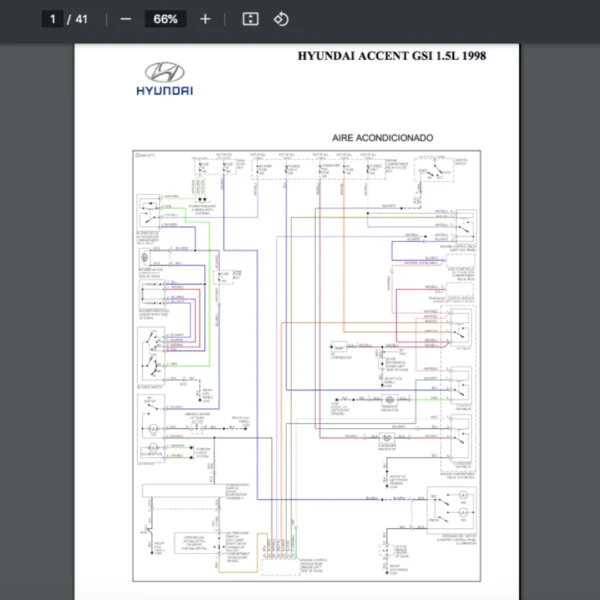Screen dimensions: 600x600
Task: Click the AIRE ACONDICIONADO heading
Action: click(382, 138)
